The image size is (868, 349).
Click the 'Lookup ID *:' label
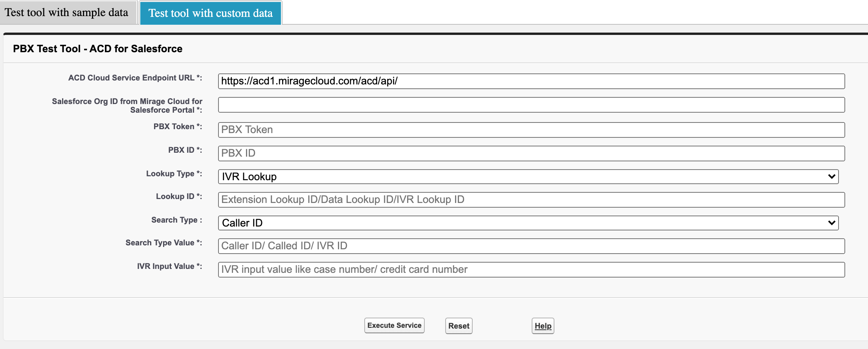coord(179,196)
